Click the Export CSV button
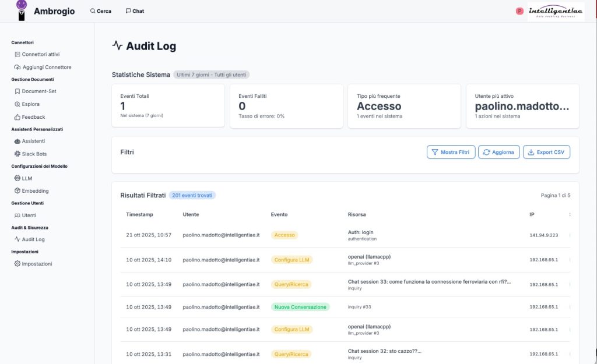Viewport: 597px width, 364px height. pyautogui.click(x=546, y=152)
